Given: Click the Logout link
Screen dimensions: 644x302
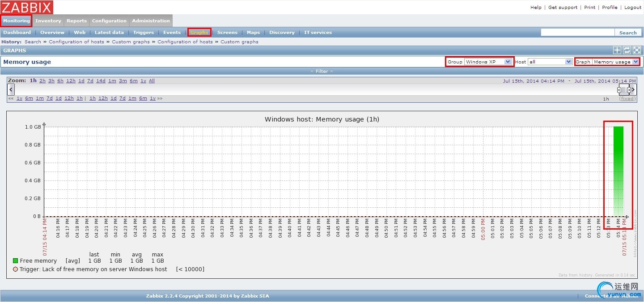Looking at the screenshot, I should pyautogui.click(x=633, y=7).
